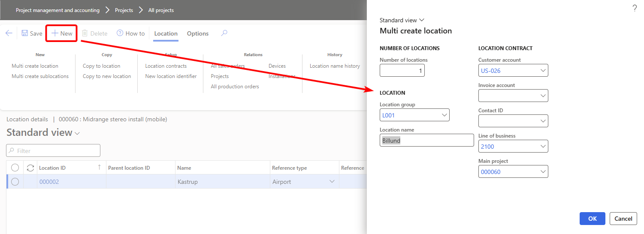Click the Projects breadcrumb
This screenshot has height=234, width=644.
124,10
